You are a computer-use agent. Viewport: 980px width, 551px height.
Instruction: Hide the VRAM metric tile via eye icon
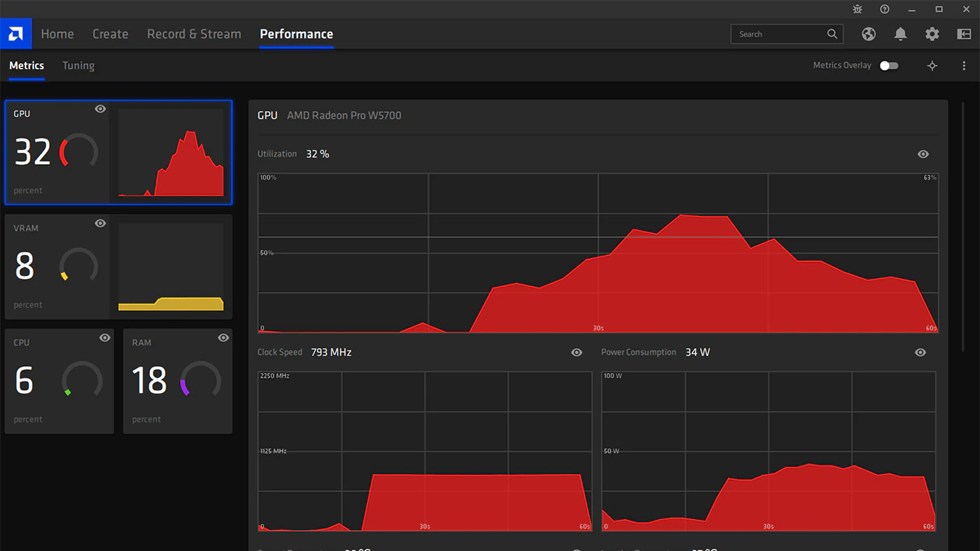(x=100, y=224)
